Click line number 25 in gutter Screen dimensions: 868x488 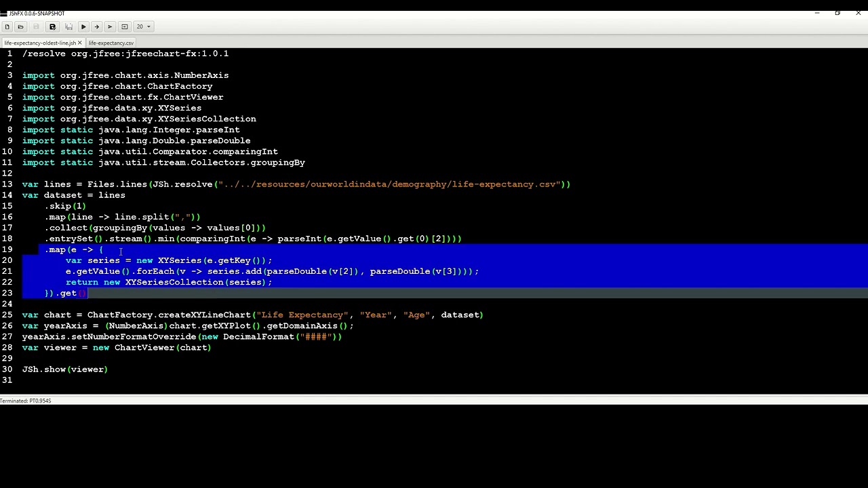tap(7, 314)
